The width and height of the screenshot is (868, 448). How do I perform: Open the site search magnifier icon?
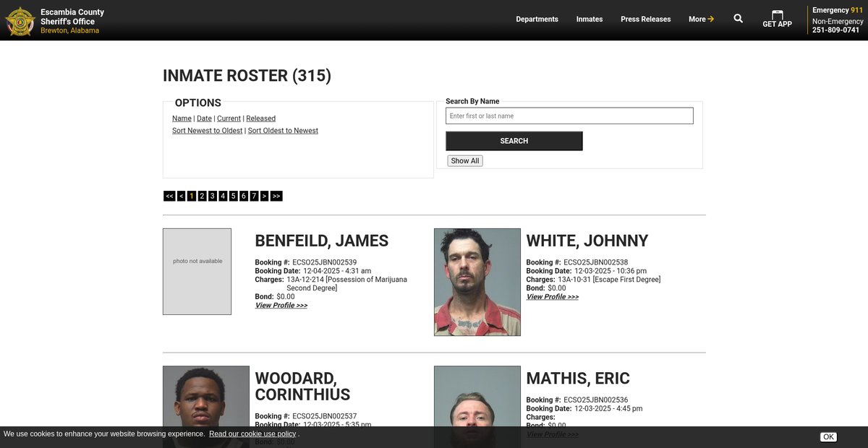[738, 19]
